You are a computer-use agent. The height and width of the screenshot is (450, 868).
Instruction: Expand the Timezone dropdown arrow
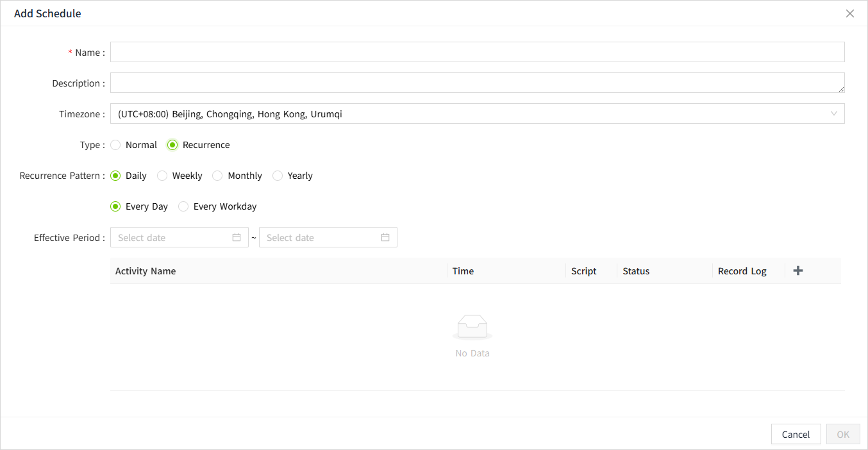[x=834, y=113]
